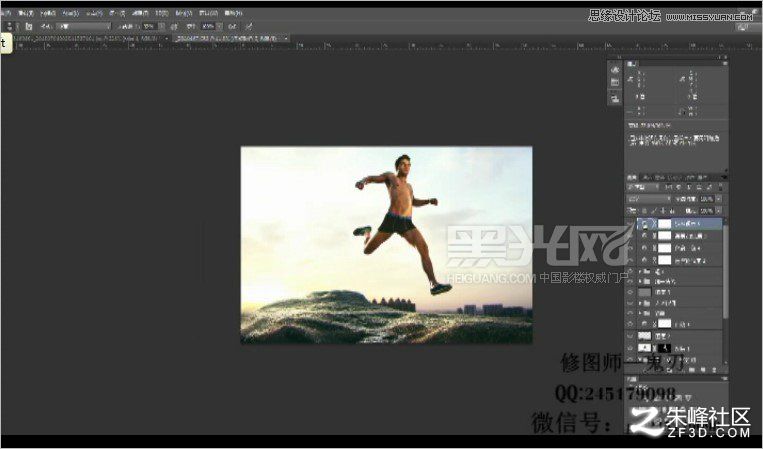Image resolution: width=763 pixels, height=449 pixels.
Task: Click the brush Opacity value field
Action: click(x=150, y=27)
